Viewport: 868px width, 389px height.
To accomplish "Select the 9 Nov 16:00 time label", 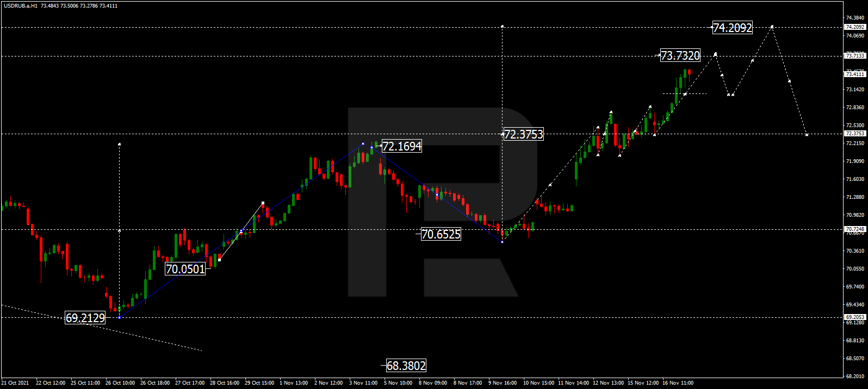I will point(503,383).
